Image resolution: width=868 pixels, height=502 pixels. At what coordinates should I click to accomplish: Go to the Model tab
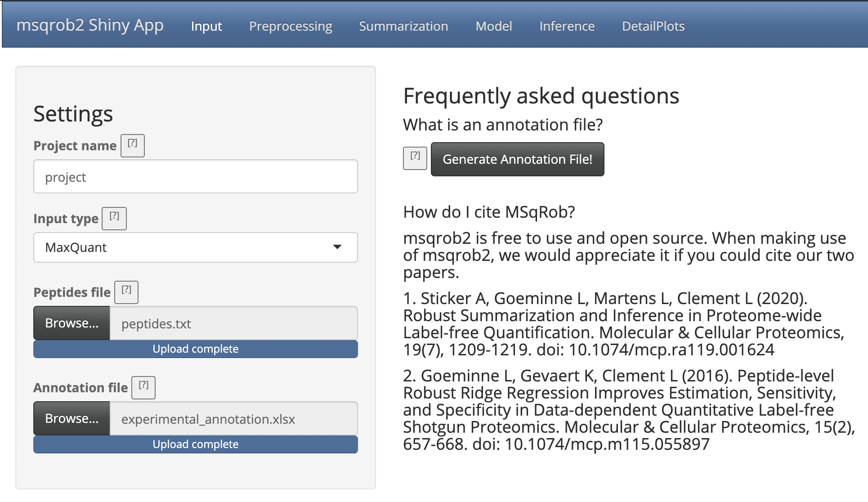coord(493,26)
